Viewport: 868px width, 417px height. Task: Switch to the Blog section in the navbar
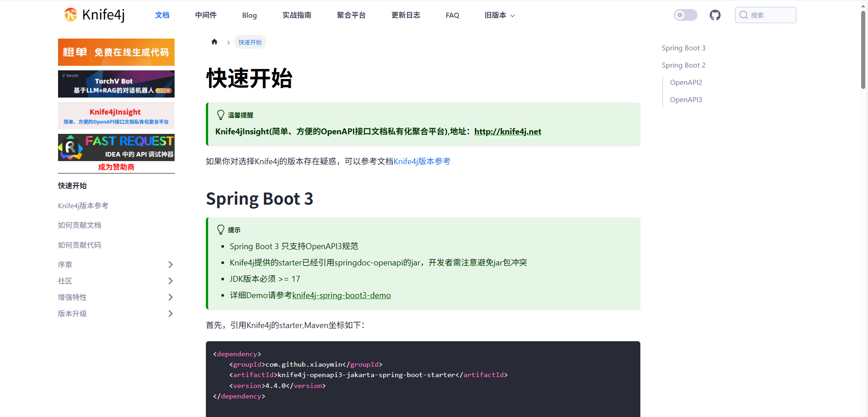pos(249,15)
